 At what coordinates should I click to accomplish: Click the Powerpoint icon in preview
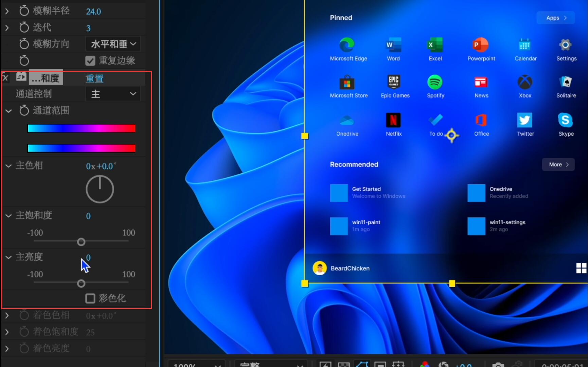tap(481, 45)
